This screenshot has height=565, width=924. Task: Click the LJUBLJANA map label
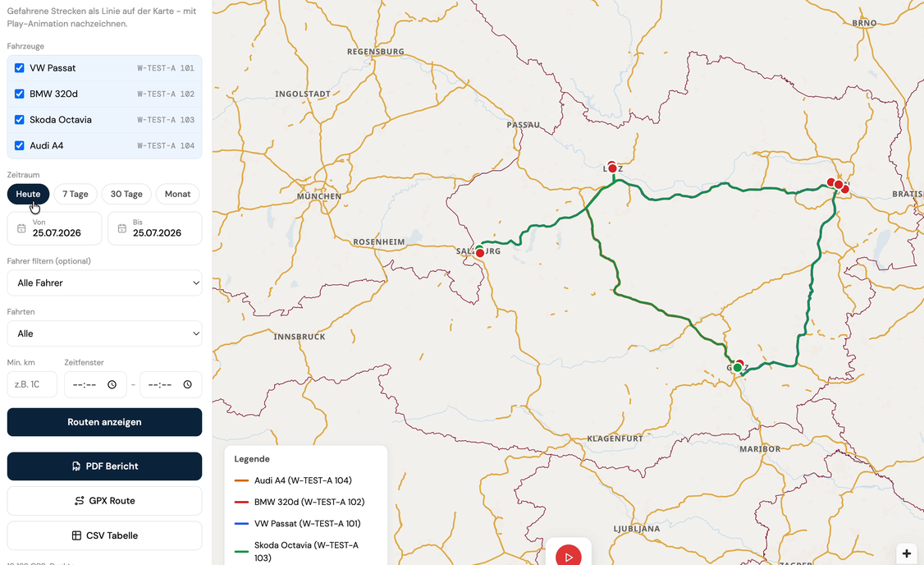pos(637,529)
